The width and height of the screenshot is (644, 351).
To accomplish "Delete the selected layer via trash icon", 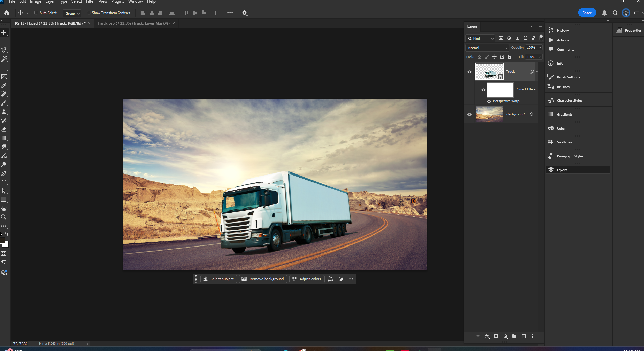I will click(532, 336).
